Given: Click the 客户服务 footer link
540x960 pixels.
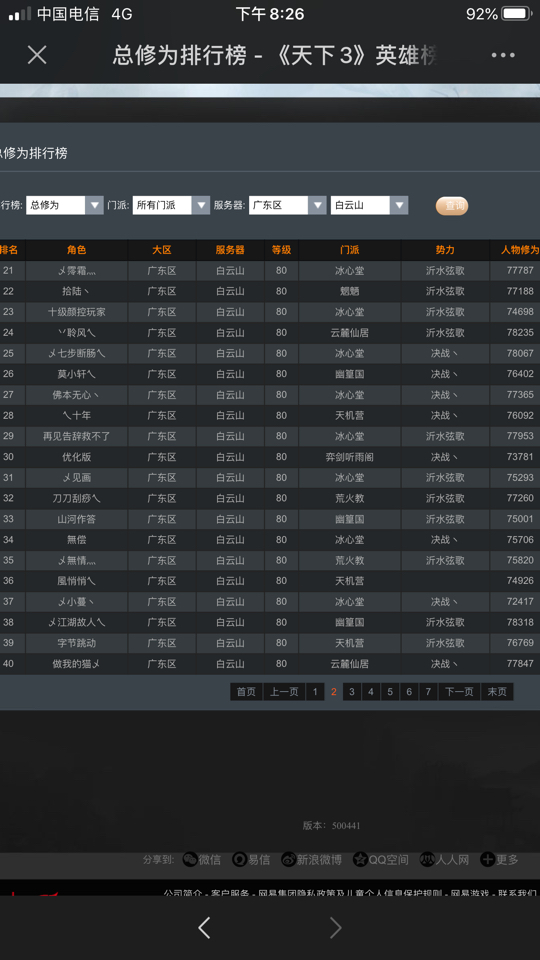Looking at the screenshot, I should (x=230, y=893).
